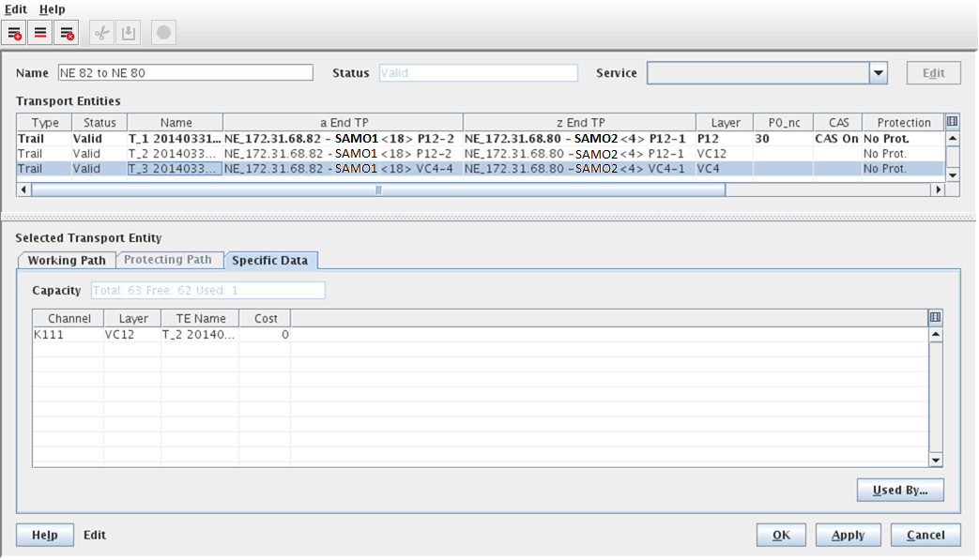Expand the Service dropdown arrow
Screen dimensions: 979x560
878,73
